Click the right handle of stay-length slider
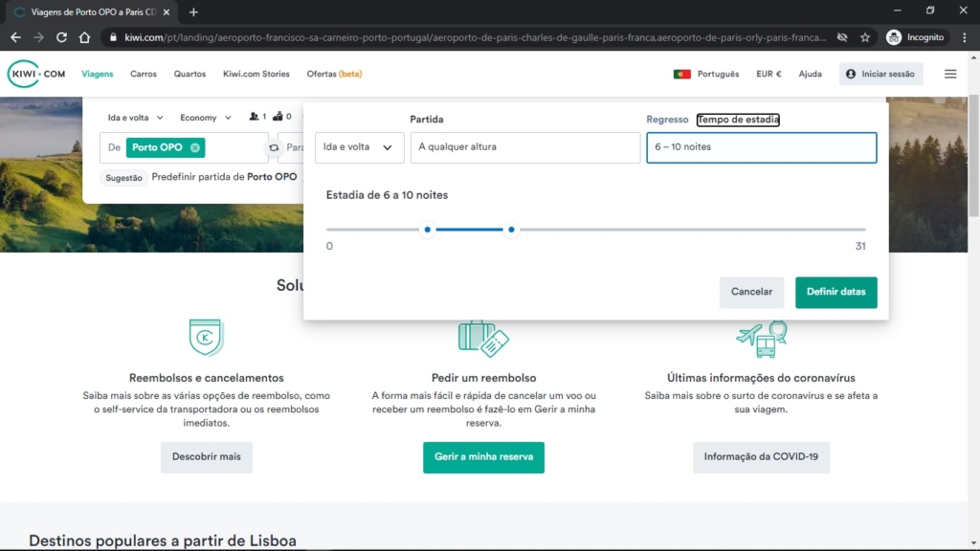The height and width of the screenshot is (551, 980). point(511,230)
